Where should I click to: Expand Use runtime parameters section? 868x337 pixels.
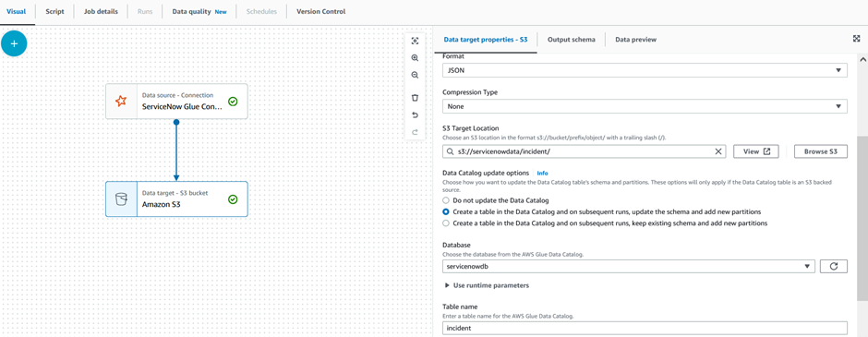coord(488,285)
